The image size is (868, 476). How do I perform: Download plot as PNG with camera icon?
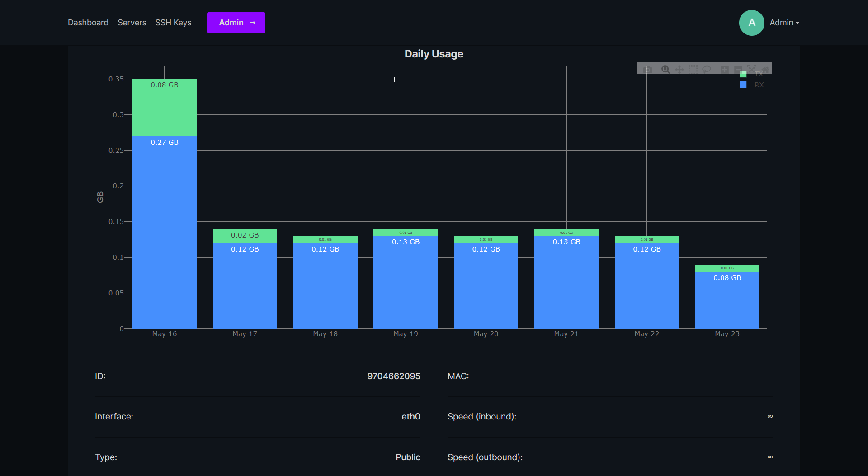(648, 69)
